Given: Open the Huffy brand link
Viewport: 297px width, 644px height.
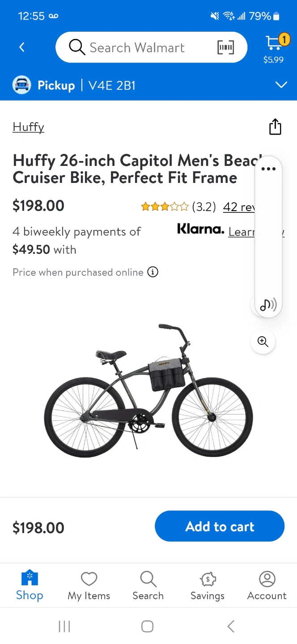Looking at the screenshot, I should pyautogui.click(x=29, y=127).
